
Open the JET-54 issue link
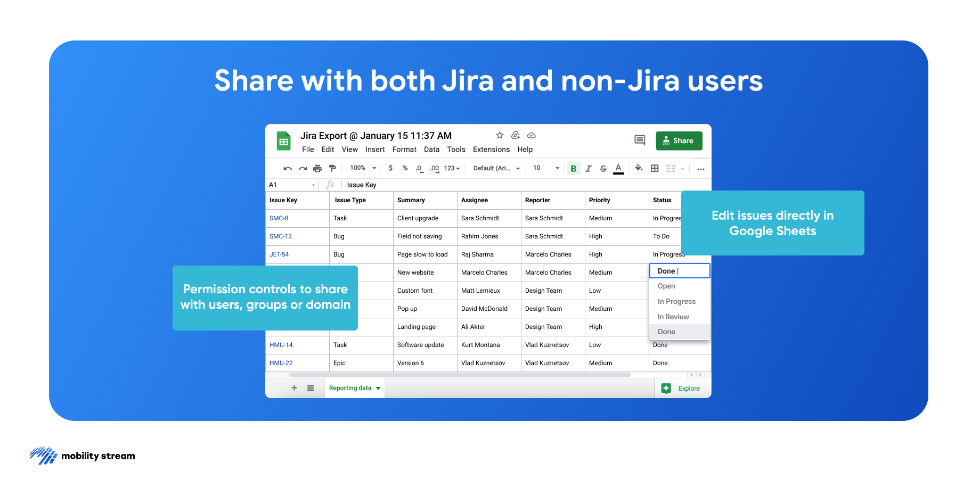coord(279,254)
